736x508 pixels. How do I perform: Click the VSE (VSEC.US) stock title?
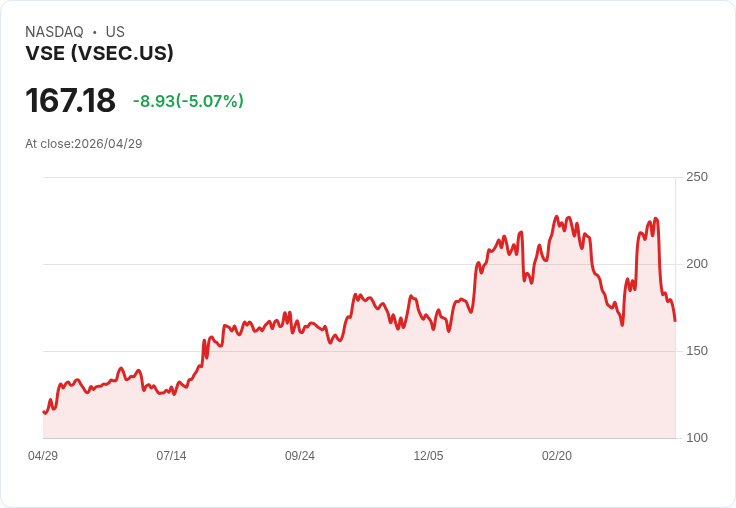point(100,53)
